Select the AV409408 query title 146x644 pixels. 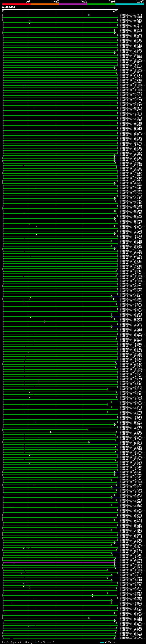[8, 8]
